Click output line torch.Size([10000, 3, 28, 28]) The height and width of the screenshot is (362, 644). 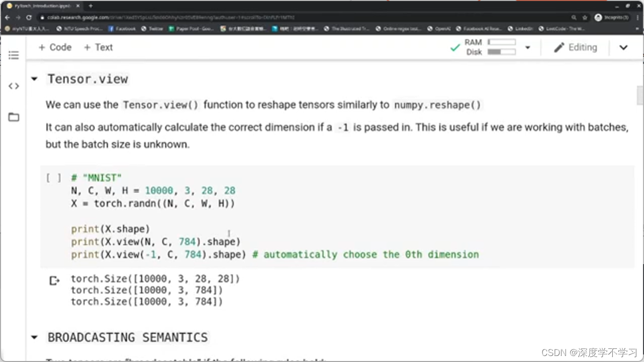click(155, 279)
